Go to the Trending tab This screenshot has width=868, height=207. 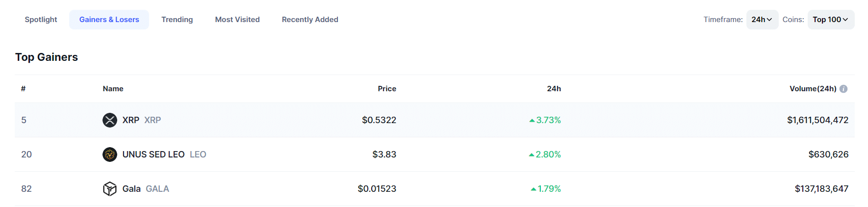(177, 20)
